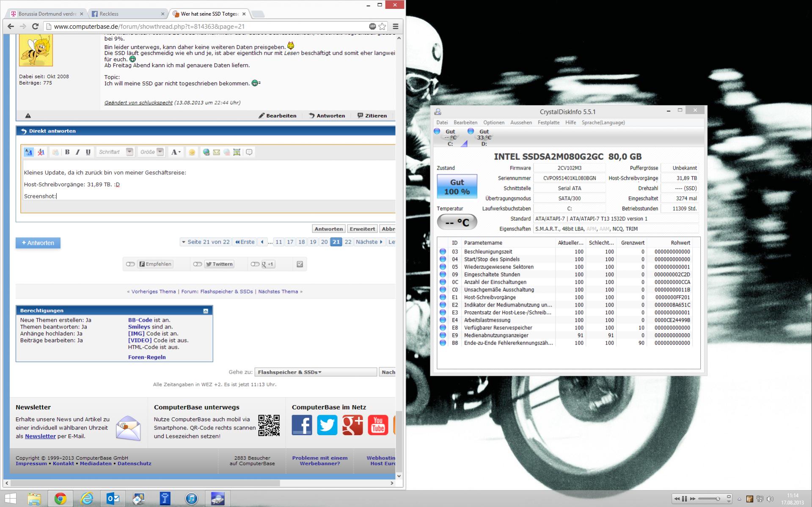Viewport: 812px width, 507px height.
Task: Open the Festplatte menu in CrystalDiskInfo
Action: (548, 123)
